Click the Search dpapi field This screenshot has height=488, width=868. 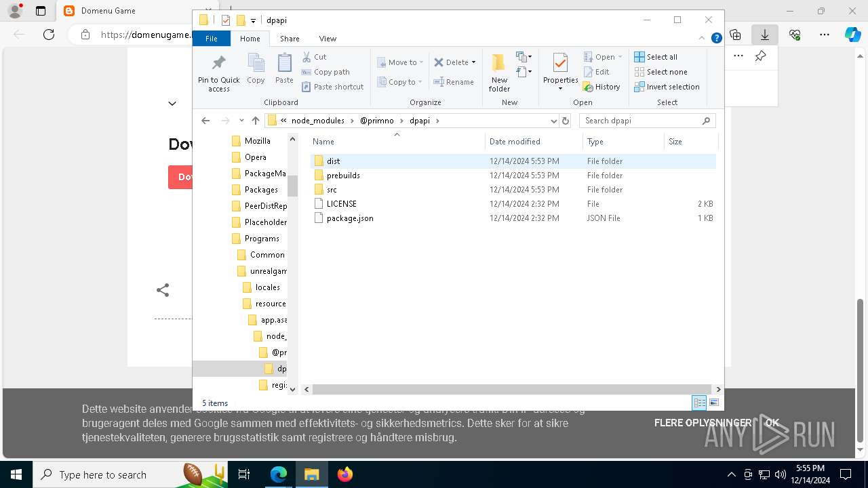coord(647,121)
